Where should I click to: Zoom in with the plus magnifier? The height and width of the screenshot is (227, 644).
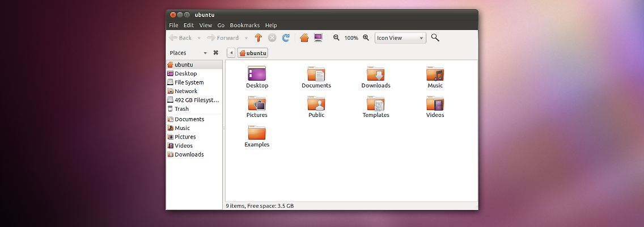click(x=366, y=38)
